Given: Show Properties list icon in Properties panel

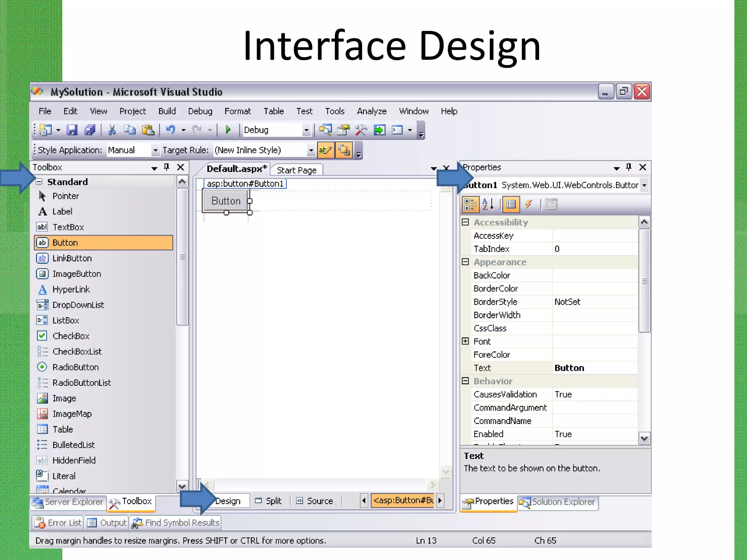Looking at the screenshot, I should click(511, 205).
